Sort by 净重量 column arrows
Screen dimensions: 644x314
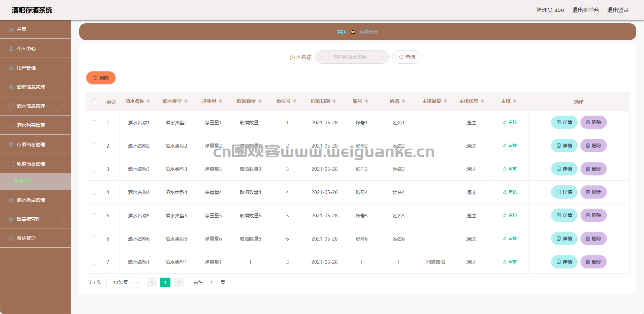221,101
